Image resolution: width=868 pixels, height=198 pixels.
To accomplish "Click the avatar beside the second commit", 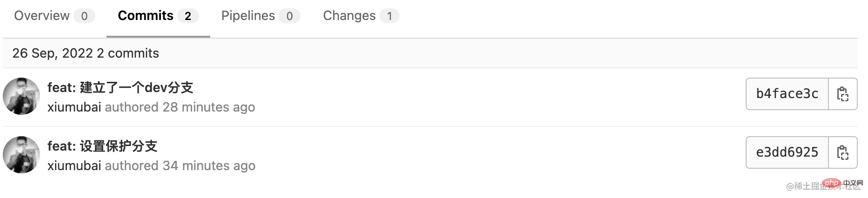I will coord(21,155).
